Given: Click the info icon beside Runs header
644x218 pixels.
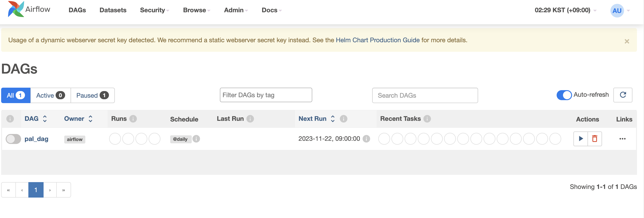Looking at the screenshot, I should pos(133,119).
